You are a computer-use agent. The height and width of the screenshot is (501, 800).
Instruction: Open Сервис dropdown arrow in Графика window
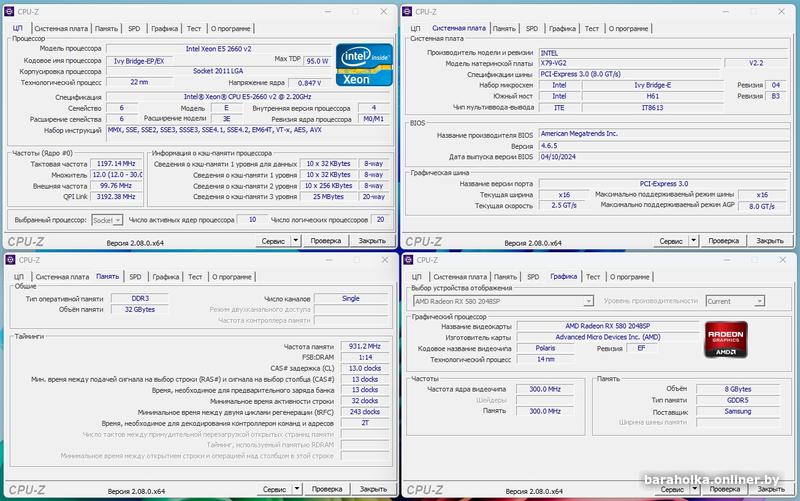(x=694, y=489)
